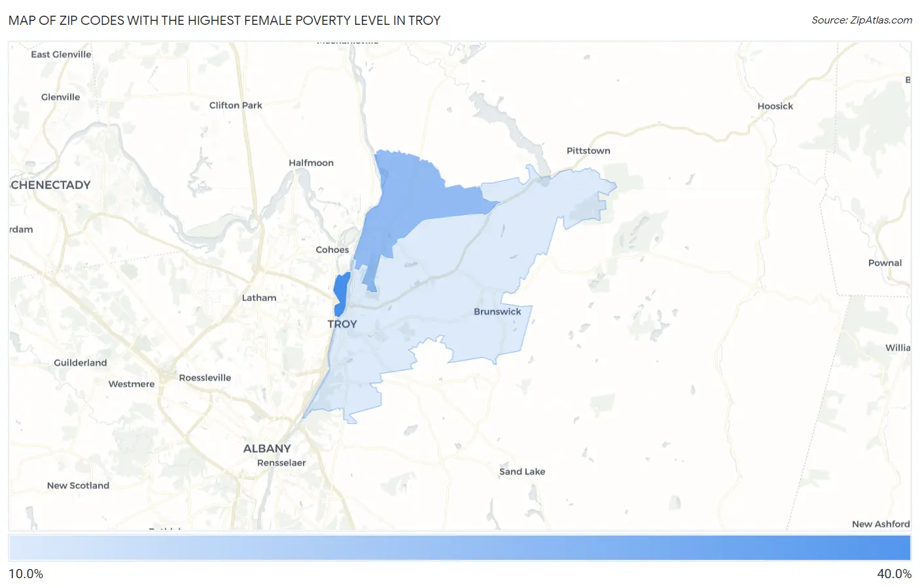This screenshot has height=588, width=920.
Task: Click the Pownal label
Action: 885,263
